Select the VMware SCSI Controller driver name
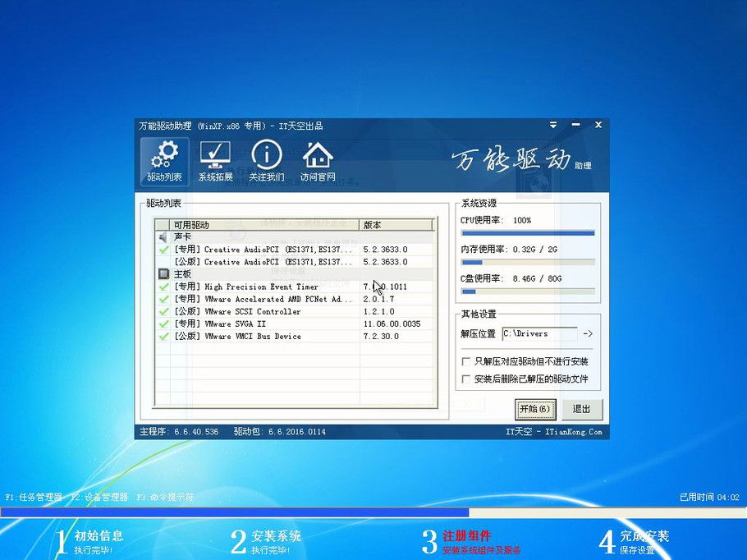The height and width of the screenshot is (560, 747). pyautogui.click(x=253, y=311)
